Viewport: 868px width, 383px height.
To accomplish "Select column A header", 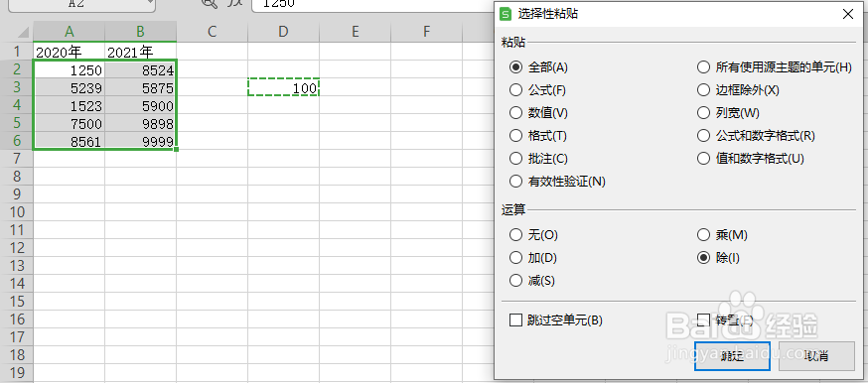I will tap(70, 32).
